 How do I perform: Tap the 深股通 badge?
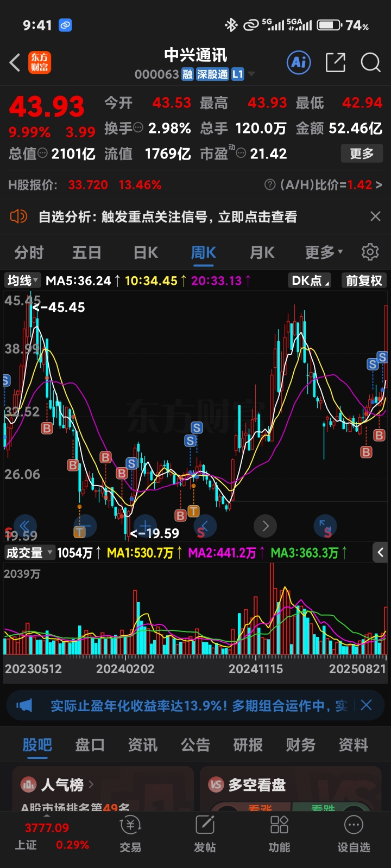(x=212, y=74)
